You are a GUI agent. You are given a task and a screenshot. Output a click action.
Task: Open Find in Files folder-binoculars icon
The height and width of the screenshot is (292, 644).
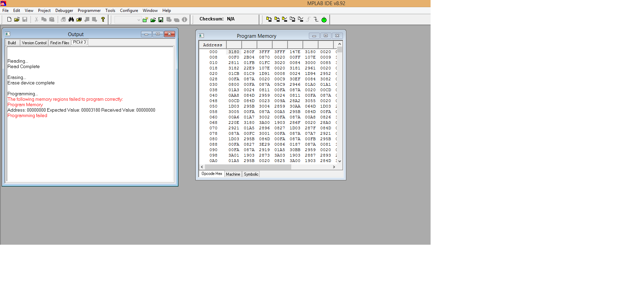click(x=79, y=19)
